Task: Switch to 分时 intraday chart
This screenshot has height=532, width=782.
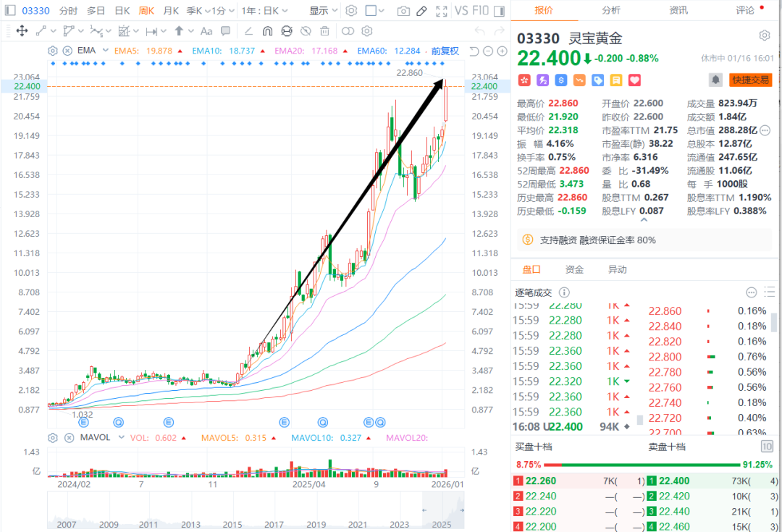Action: (68, 10)
